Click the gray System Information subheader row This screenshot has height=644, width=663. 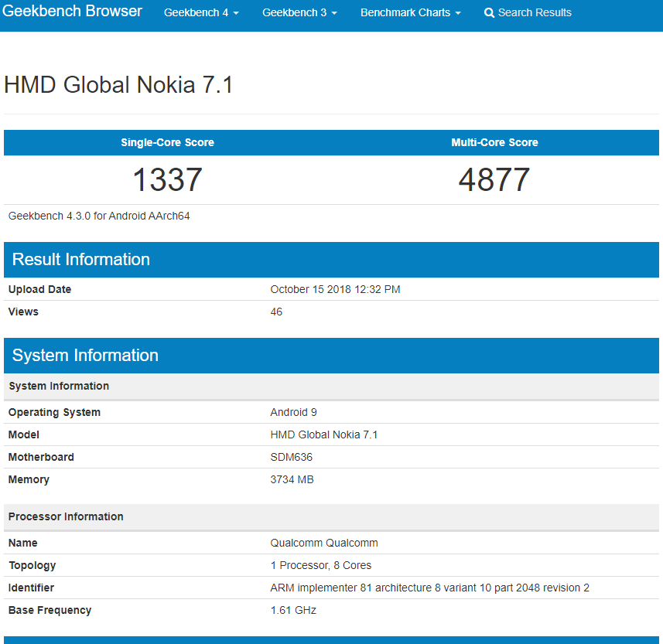(331, 387)
